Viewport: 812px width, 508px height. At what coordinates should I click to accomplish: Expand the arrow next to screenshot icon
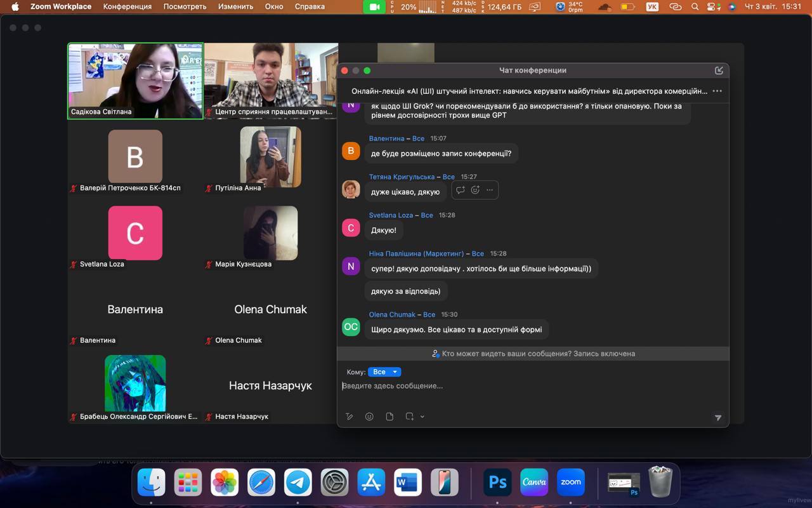pyautogui.click(x=422, y=417)
